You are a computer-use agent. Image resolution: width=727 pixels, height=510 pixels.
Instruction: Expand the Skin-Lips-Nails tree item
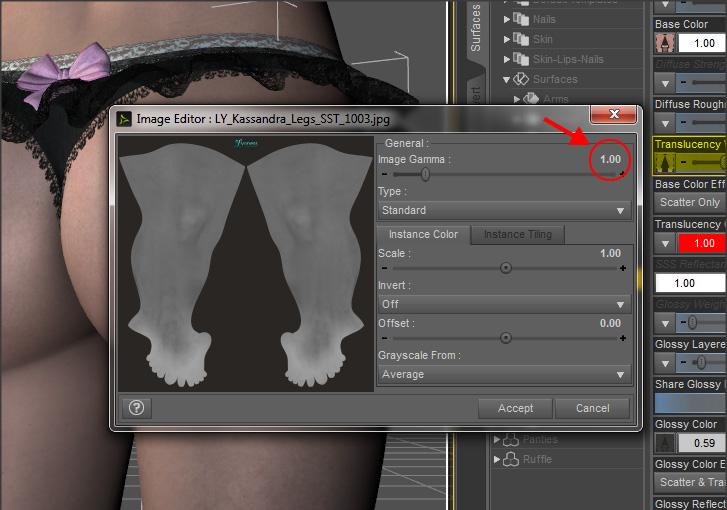pyautogui.click(x=507, y=59)
